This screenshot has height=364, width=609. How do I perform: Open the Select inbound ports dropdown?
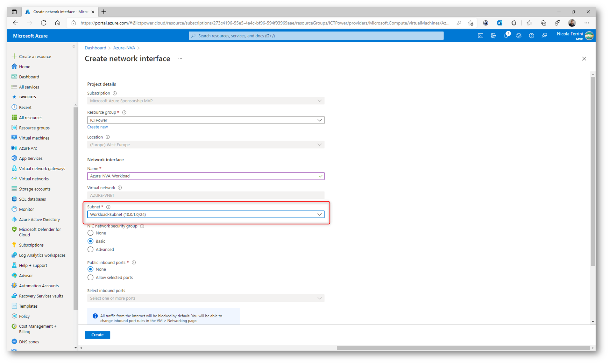coord(206,298)
